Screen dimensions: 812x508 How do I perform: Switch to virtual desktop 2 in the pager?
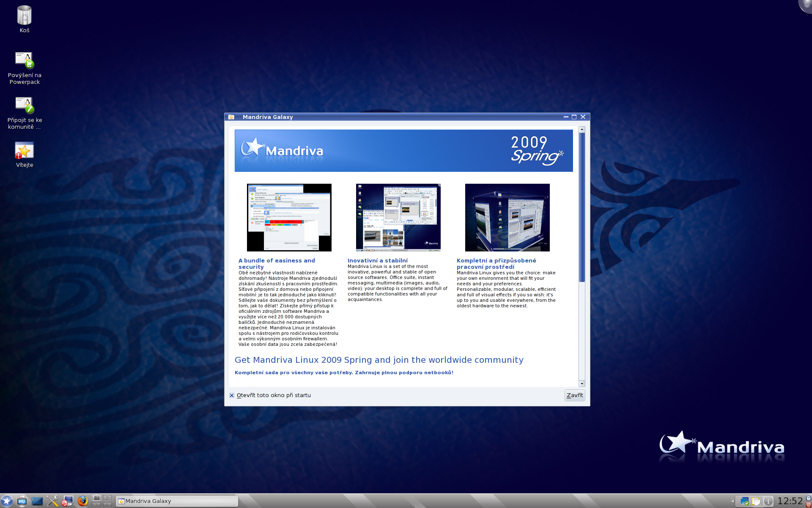pos(107,498)
